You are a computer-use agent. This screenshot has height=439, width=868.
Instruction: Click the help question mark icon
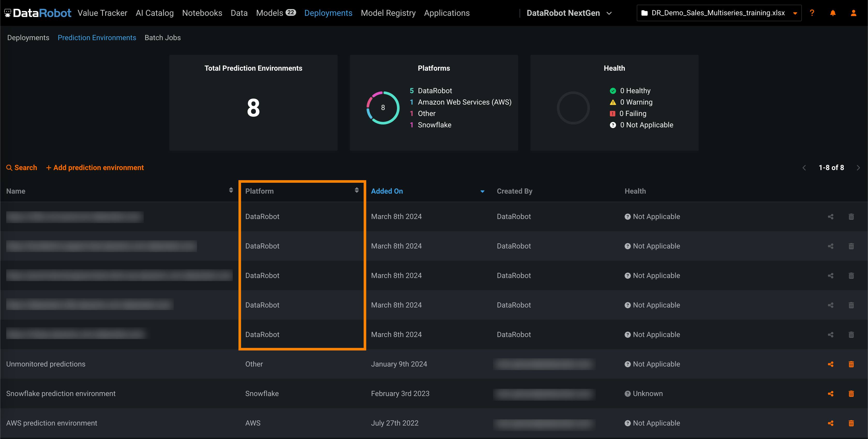point(812,13)
